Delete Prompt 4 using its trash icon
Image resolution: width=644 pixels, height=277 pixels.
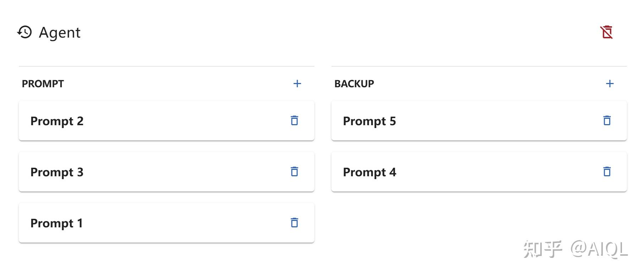point(607,172)
